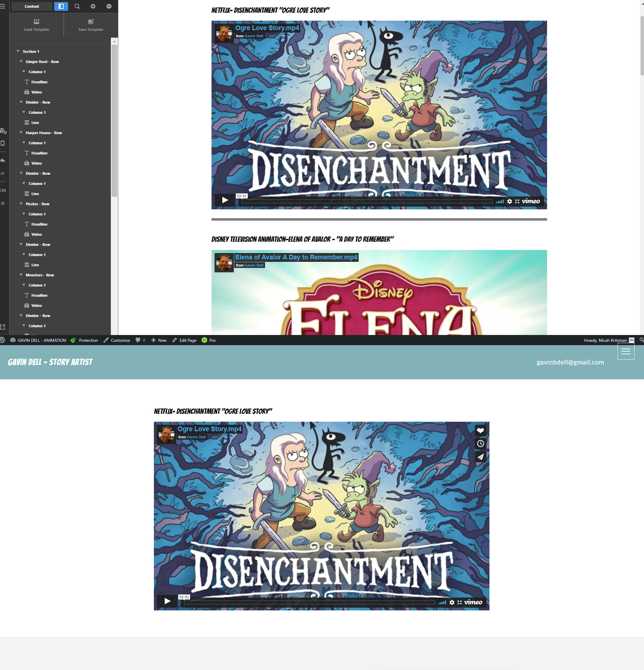Click the Save Template button

[90, 25]
